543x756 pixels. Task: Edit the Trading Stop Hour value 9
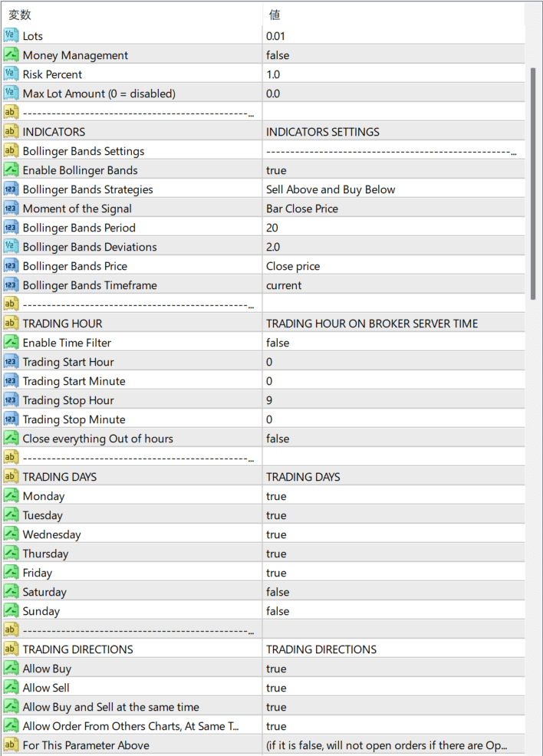pyautogui.click(x=269, y=400)
